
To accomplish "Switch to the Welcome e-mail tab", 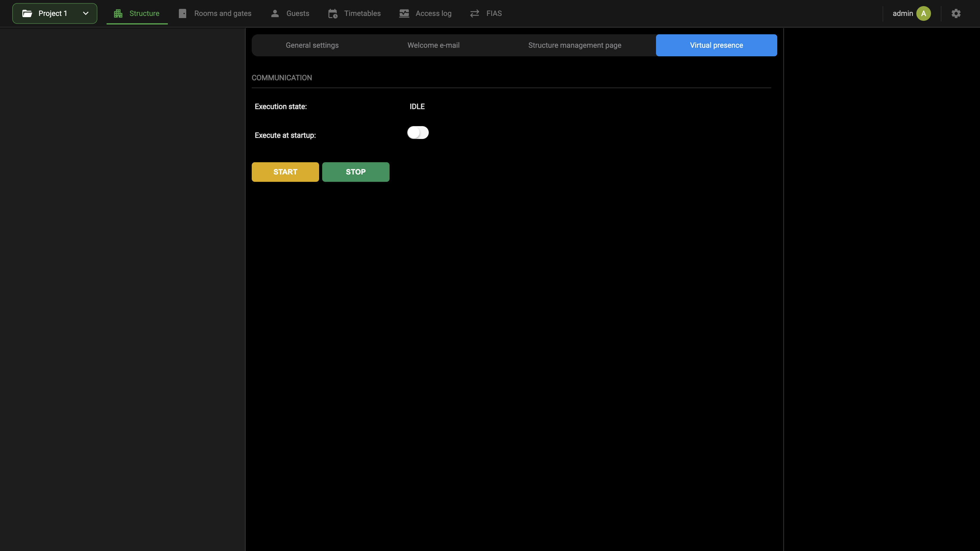I will tap(433, 45).
